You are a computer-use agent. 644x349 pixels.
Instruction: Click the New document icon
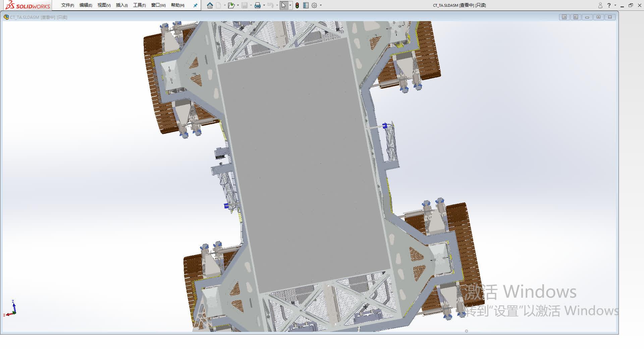pyautogui.click(x=219, y=5)
